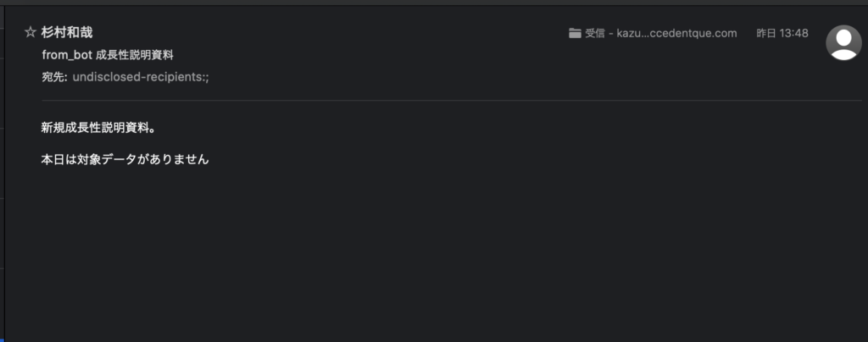Click the 受信 mailbox label
This screenshot has height=342, width=868.
pos(594,34)
